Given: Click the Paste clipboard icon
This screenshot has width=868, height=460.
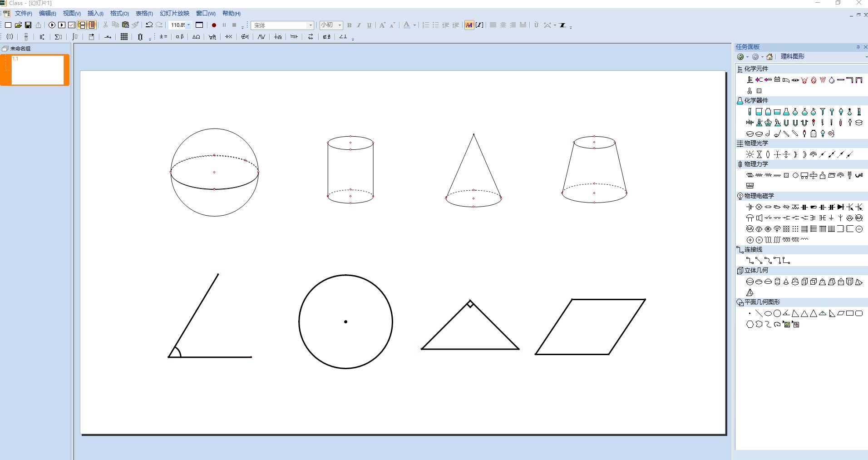Looking at the screenshot, I should click(x=125, y=25).
